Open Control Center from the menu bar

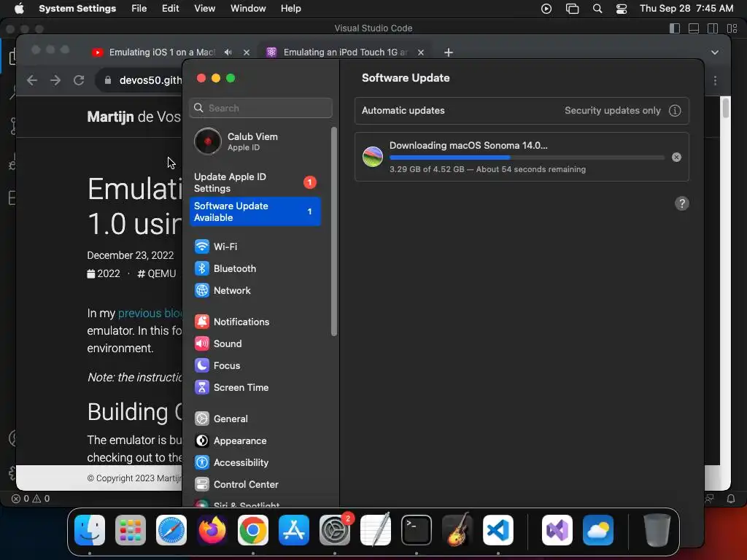click(x=622, y=9)
